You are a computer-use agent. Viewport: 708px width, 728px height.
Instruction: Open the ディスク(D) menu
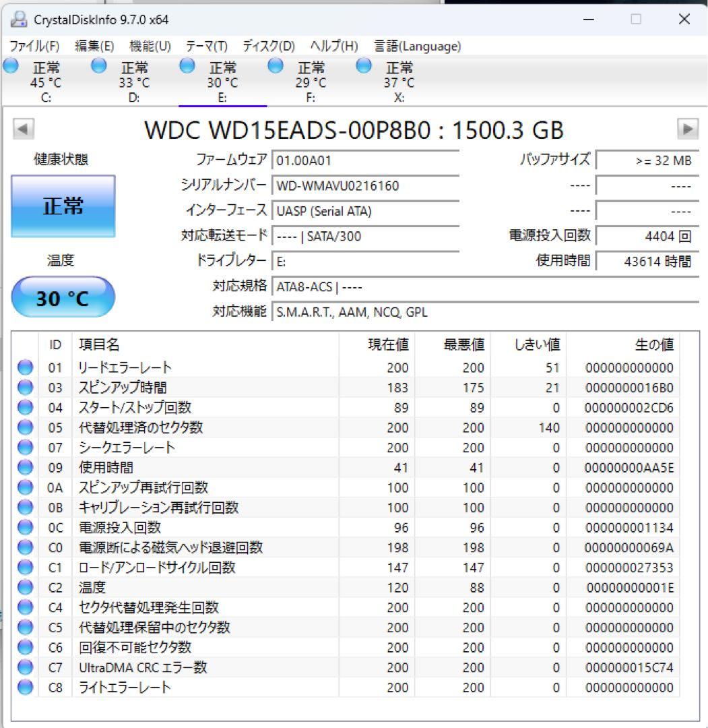click(269, 47)
